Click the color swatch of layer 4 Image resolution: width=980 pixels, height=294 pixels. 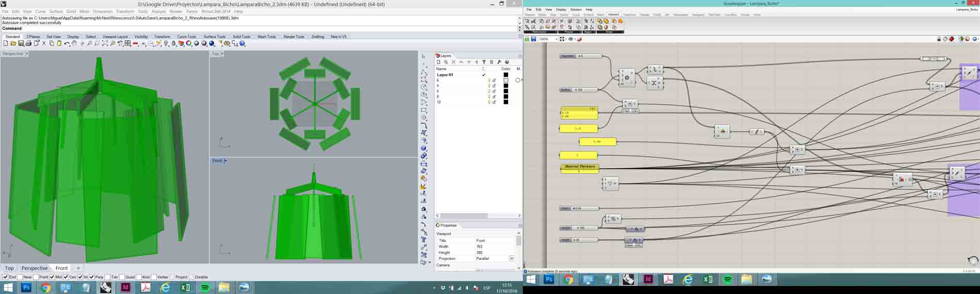pyautogui.click(x=505, y=86)
